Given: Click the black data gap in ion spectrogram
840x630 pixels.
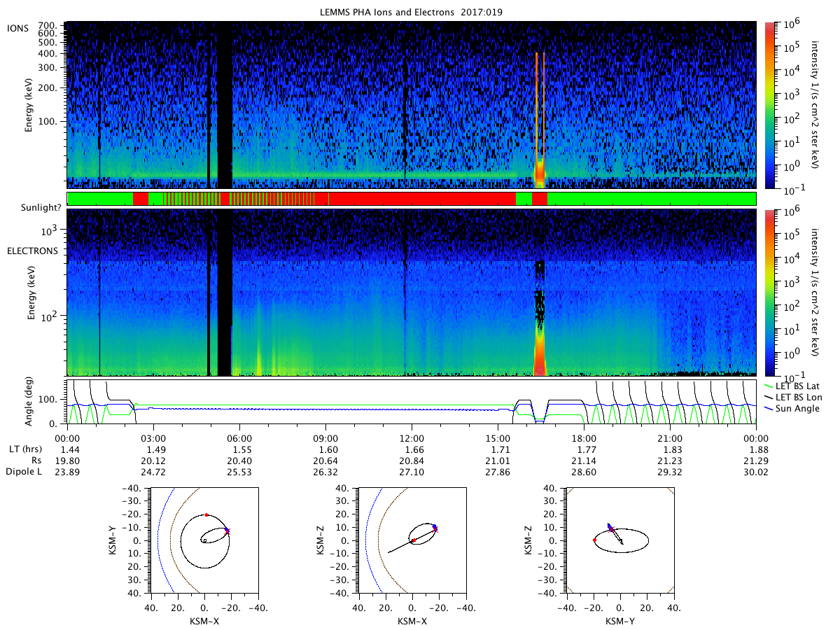Looking at the screenshot, I should (225, 105).
